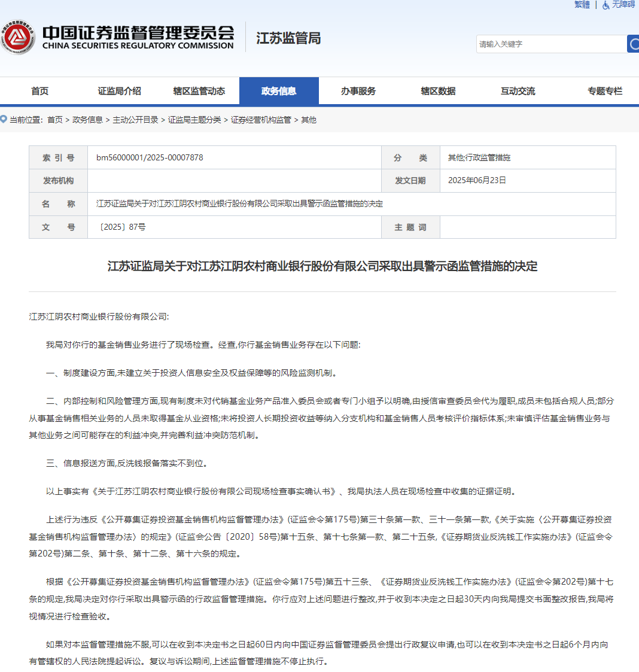Click the search magnifier button
639x672 pixels.
click(634, 44)
